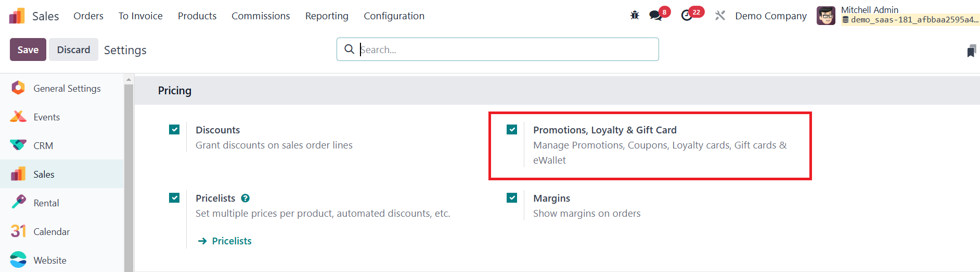
Task: Click the Save button
Action: (28, 50)
